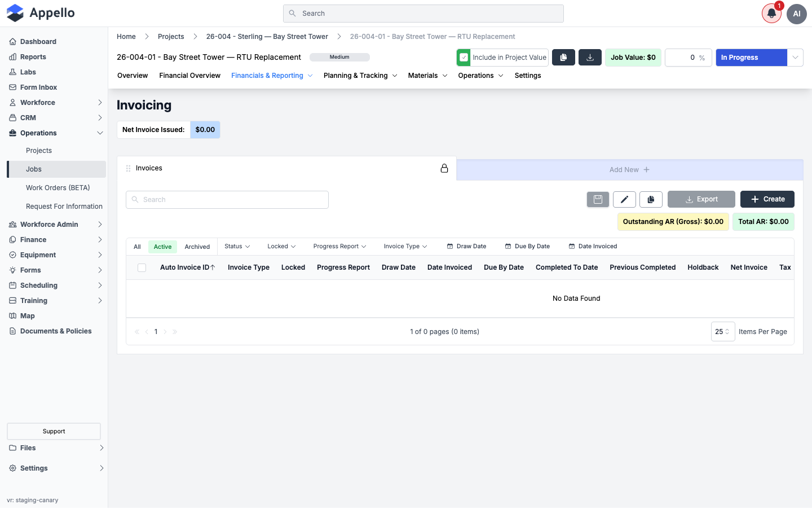812x518 pixels.
Task: Open Request For Information in sidebar
Action: point(64,207)
